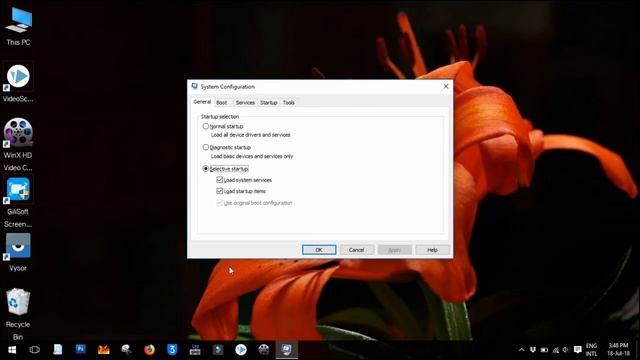Show hidden system tray icons

tap(521, 350)
